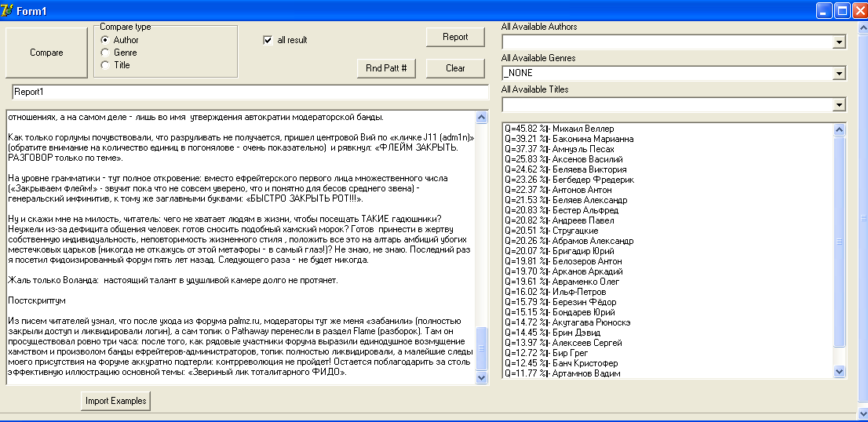Select the Антонов Антон result row

point(668,190)
